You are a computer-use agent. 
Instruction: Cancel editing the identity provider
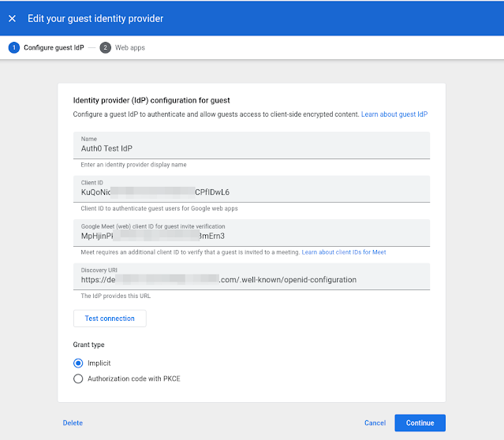pyautogui.click(x=375, y=423)
